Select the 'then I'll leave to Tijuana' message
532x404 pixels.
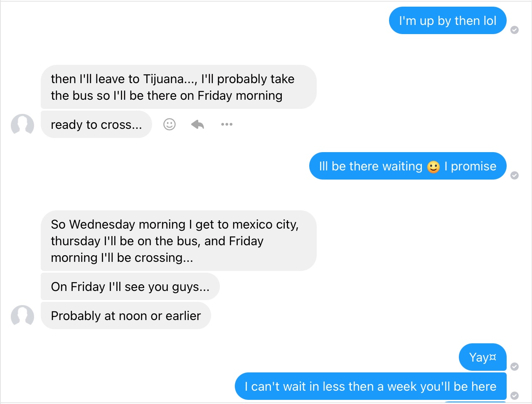(178, 87)
